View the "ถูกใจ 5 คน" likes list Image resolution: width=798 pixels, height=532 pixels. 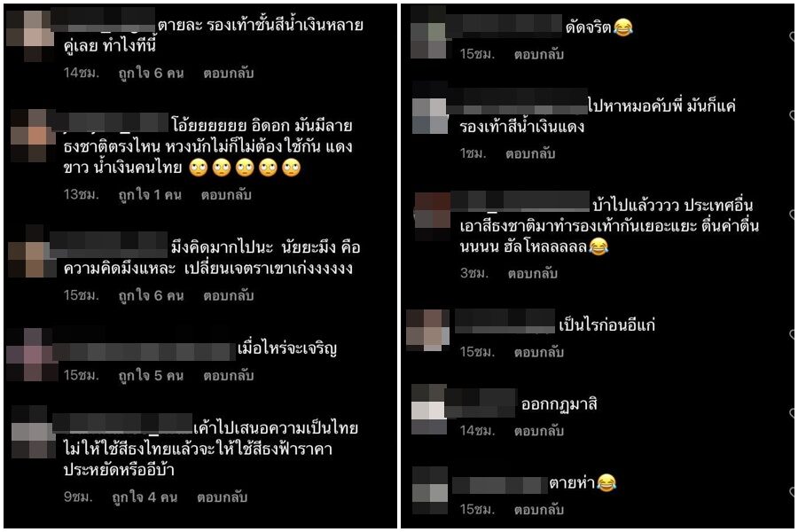[151, 376]
